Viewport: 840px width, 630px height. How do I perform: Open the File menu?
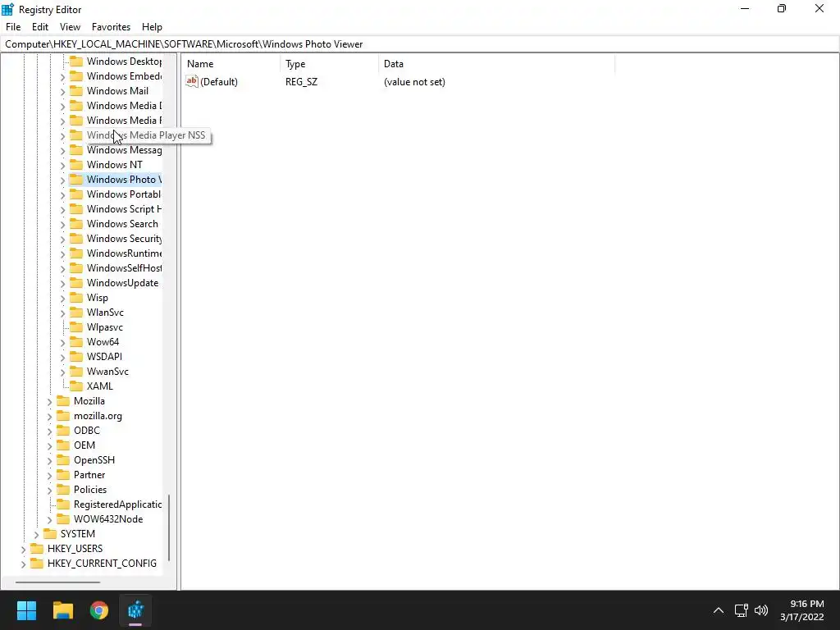[x=13, y=27]
